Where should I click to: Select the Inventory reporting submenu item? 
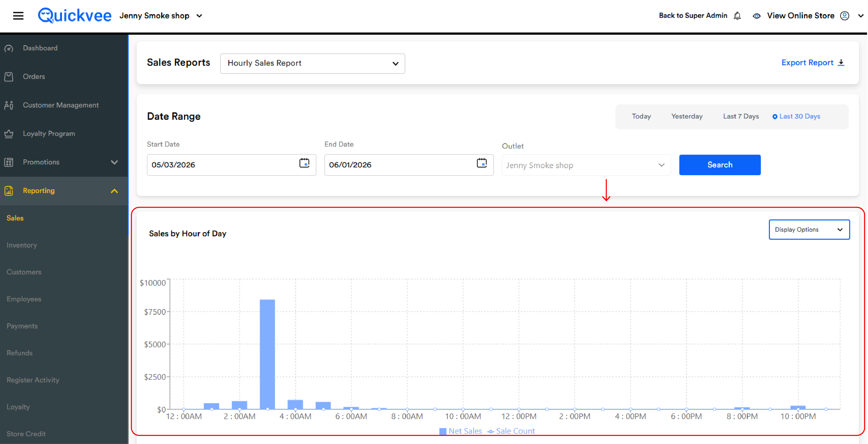(x=21, y=245)
